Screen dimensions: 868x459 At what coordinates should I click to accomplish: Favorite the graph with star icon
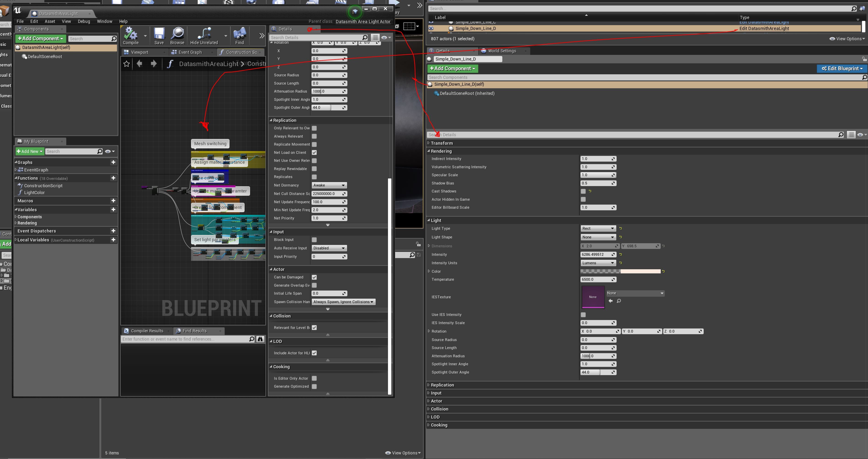(126, 64)
